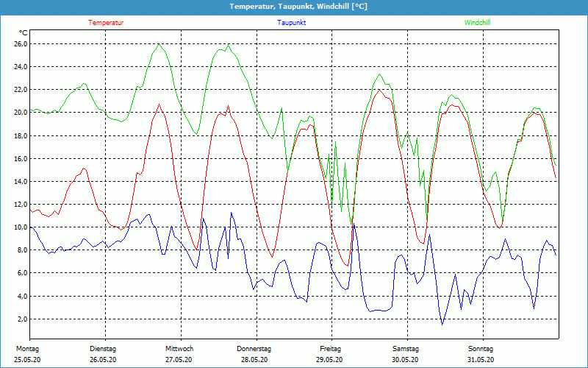Select the green 'Windchill' legend label
Screen dimensions: 588x368
point(477,23)
